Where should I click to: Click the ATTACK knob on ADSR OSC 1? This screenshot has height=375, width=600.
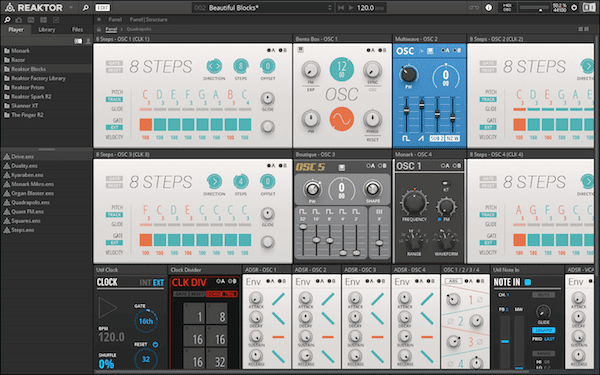pos(256,298)
